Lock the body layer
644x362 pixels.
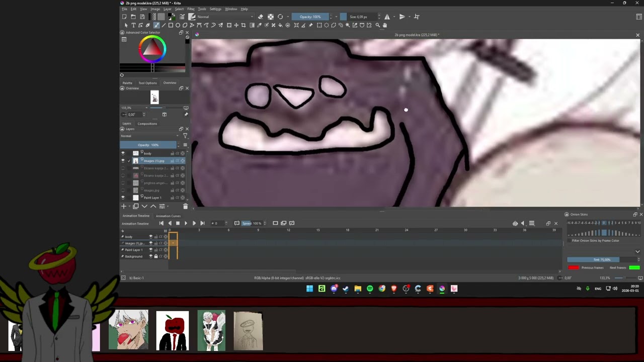(x=172, y=153)
